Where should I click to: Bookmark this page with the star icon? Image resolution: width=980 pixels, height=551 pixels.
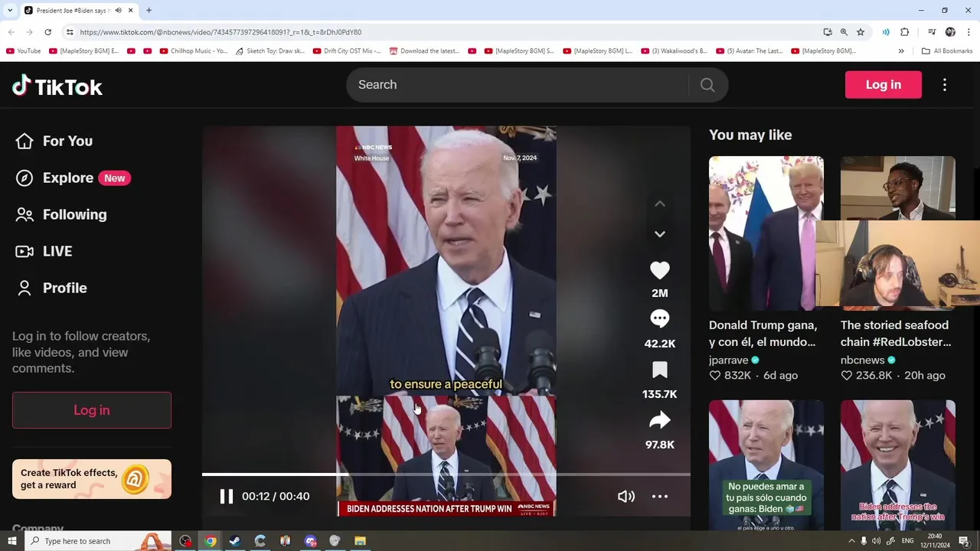(x=861, y=32)
